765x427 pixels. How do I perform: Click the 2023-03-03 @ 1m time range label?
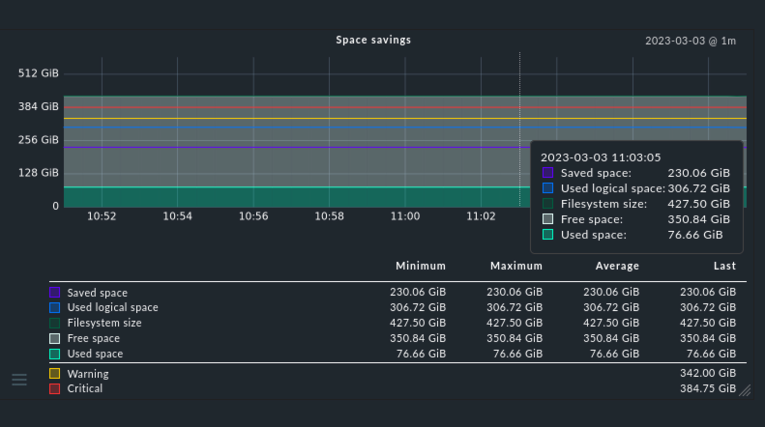(690, 41)
